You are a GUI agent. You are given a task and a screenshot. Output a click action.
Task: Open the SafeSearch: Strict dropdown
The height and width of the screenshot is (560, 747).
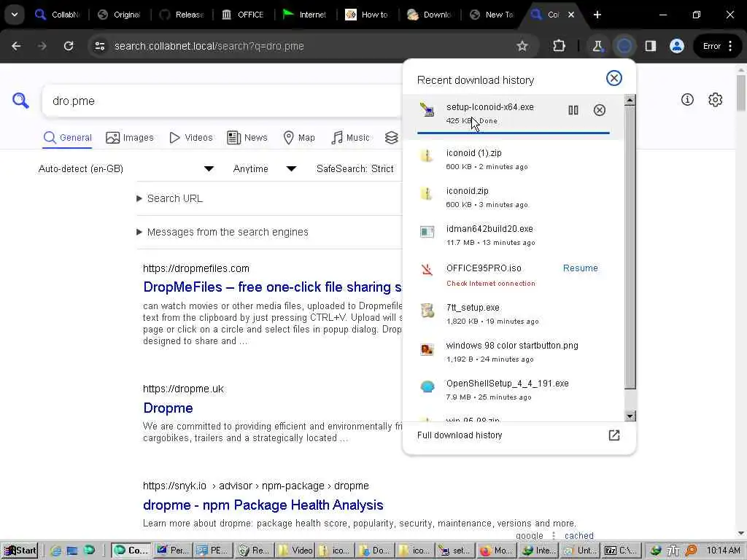[x=355, y=168]
